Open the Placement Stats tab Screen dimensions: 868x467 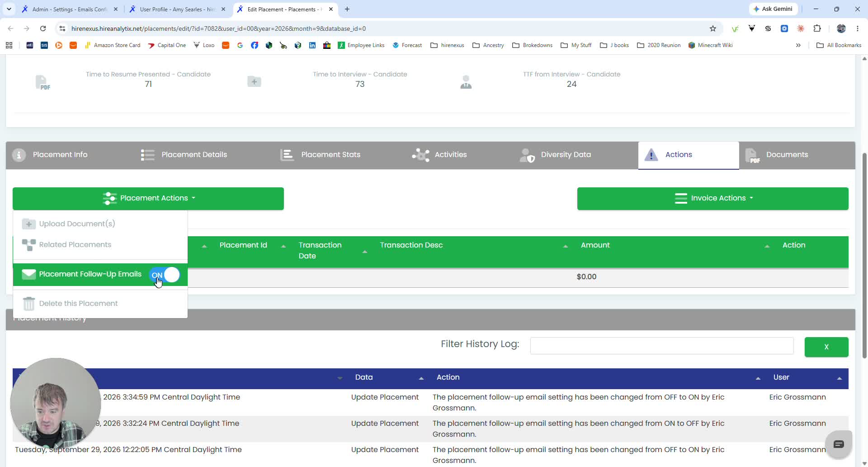(x=320, y=155)
